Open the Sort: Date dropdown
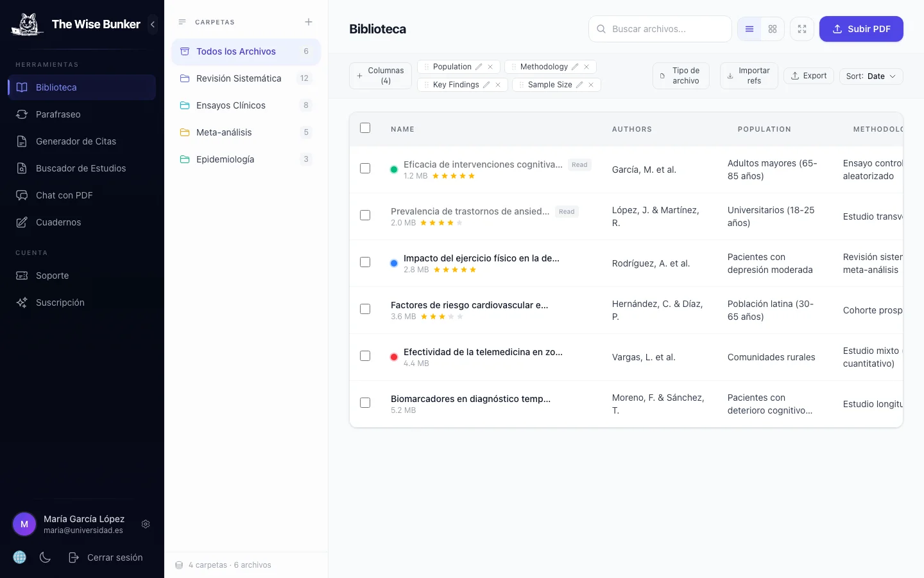The width and height of the screenshot is (924, 578). (871, 76)
